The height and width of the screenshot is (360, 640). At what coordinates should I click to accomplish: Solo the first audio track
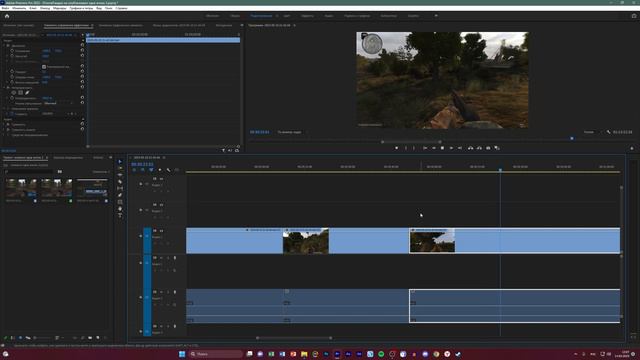pyautogui.click(x=168, y=258)
